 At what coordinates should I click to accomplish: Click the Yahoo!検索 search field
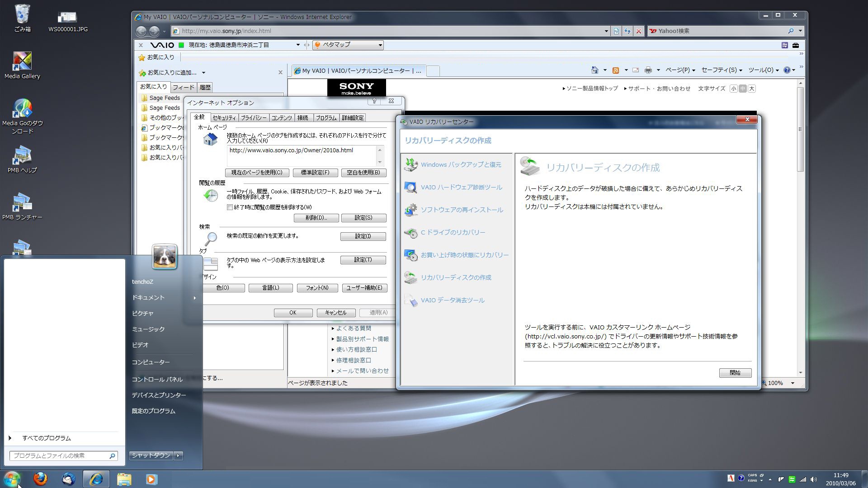[718, 31]
